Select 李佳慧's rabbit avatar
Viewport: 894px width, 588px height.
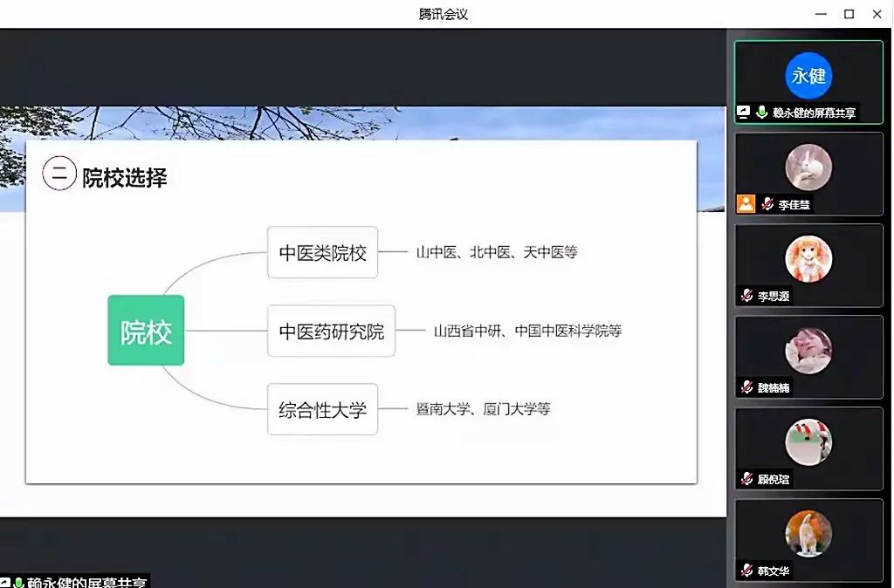pyautogui.click(x=808, y=168)
